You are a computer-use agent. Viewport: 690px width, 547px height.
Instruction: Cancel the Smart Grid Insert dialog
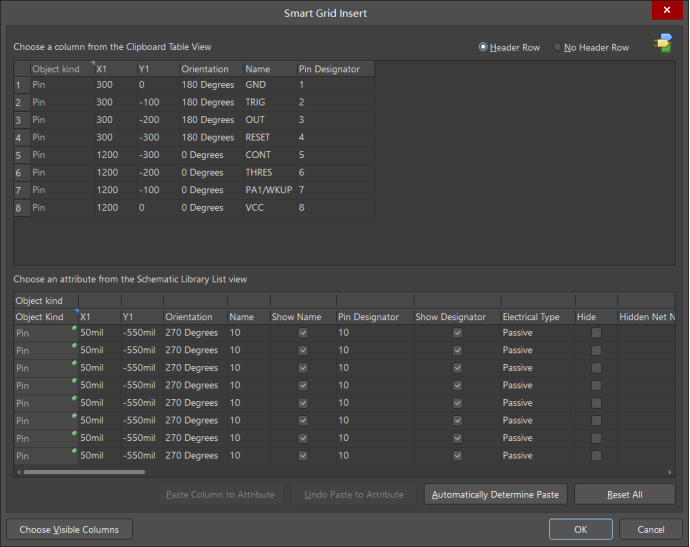point(651,529)
